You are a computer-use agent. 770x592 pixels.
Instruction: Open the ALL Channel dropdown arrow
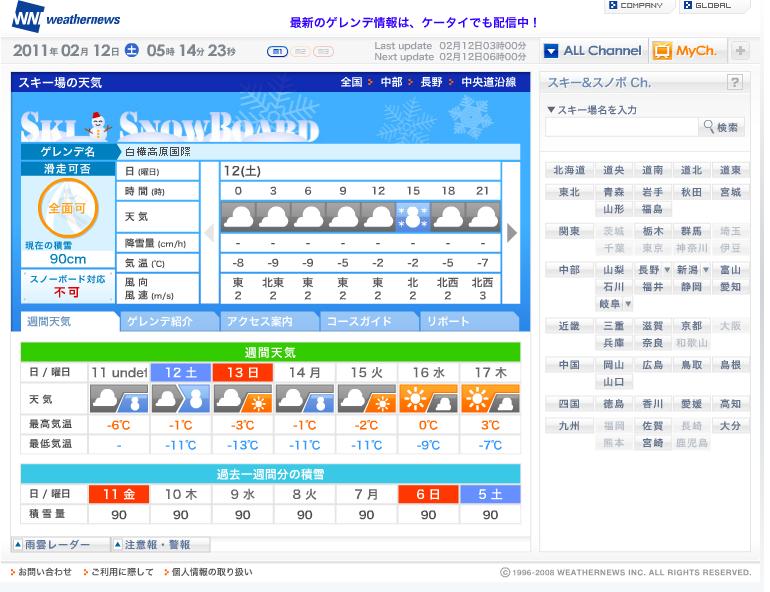(x=551, y=51)
